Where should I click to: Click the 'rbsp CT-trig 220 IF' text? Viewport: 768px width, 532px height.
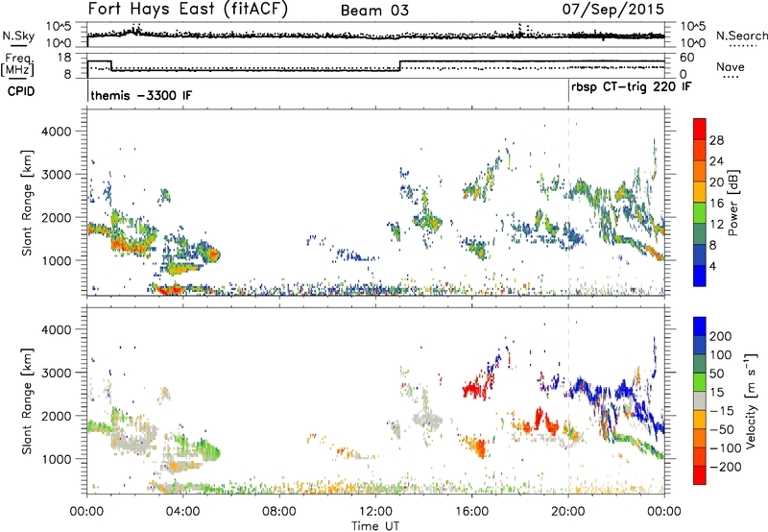[x=632, y=87]
